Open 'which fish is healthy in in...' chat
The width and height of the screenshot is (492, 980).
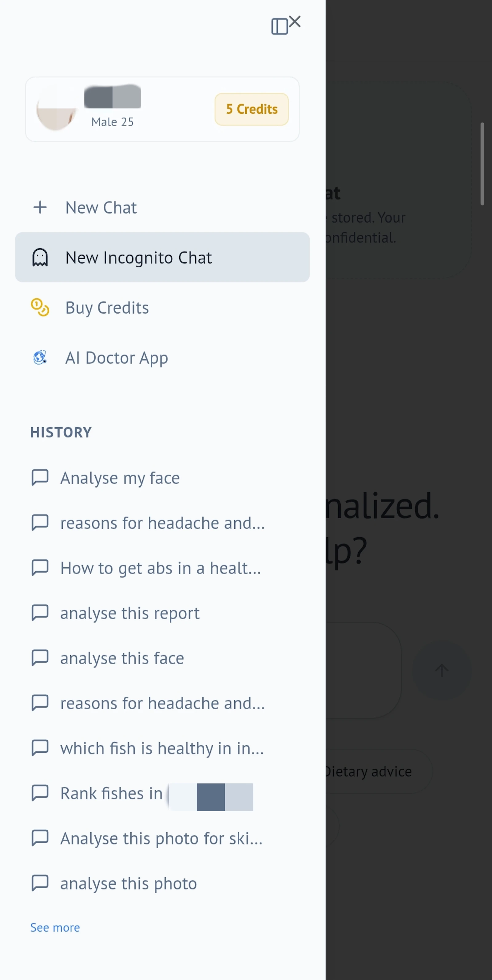point(162,748)
